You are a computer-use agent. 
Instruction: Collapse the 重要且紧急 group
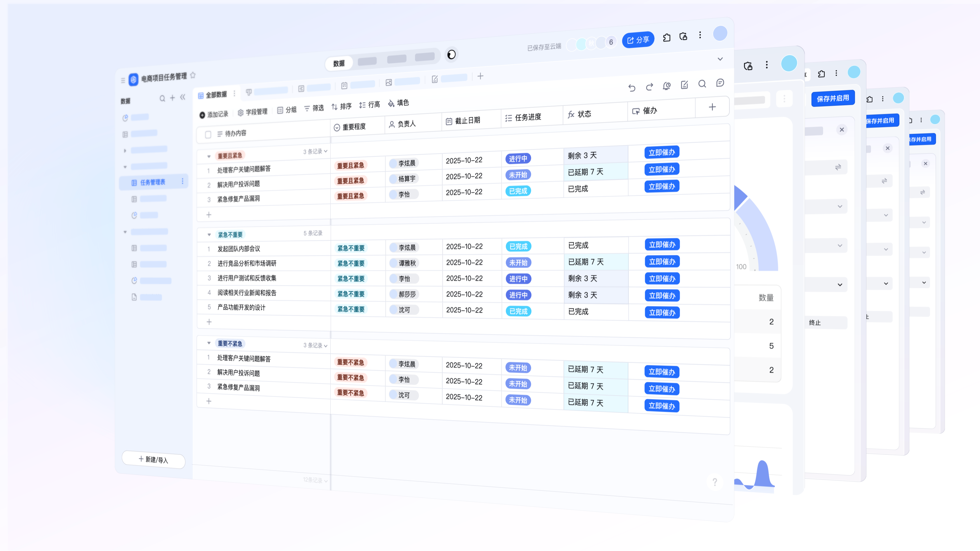(208, 156)
